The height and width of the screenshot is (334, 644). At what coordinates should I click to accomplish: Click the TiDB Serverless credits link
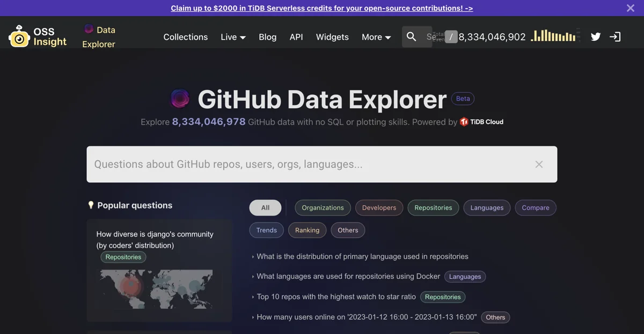pos(322,8)
